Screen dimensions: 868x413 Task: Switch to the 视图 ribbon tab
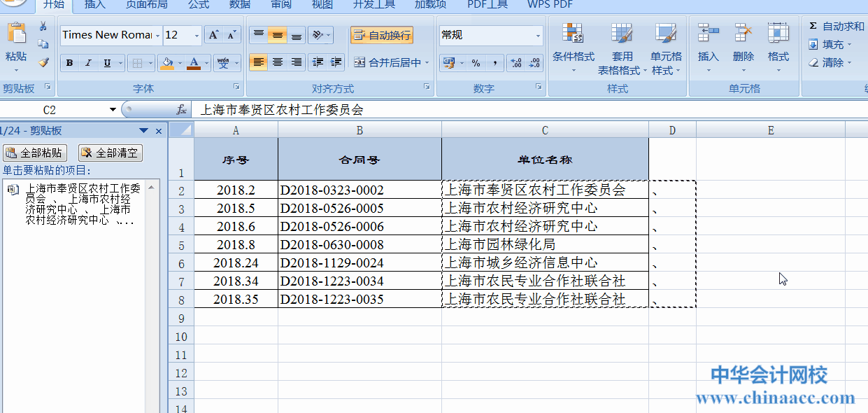[x=322, y=5]
